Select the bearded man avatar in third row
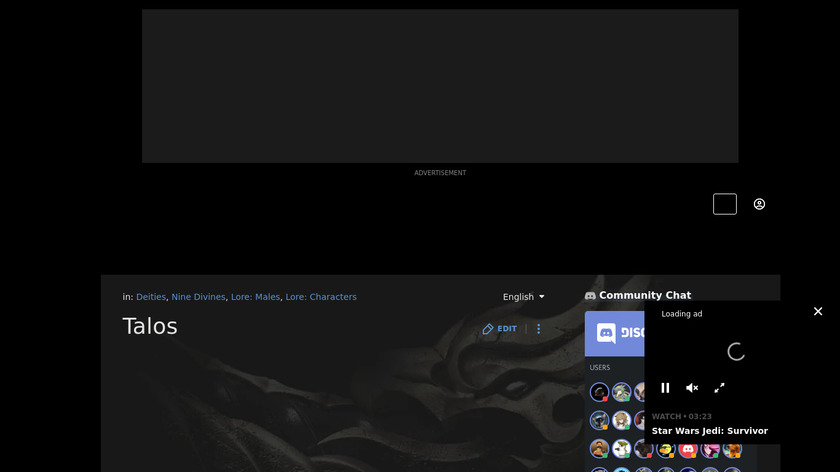 pyautogui.click(x=599, y=449)
